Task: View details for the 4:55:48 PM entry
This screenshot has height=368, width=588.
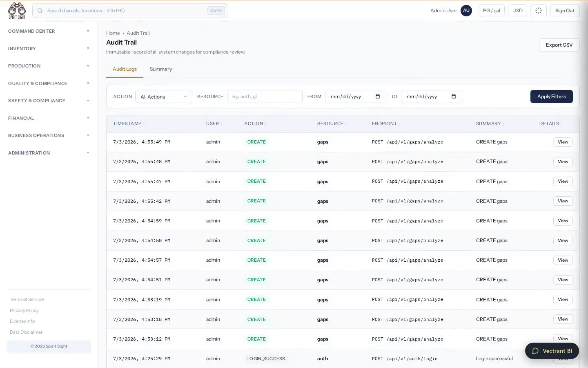Action: tap(563, 162)
